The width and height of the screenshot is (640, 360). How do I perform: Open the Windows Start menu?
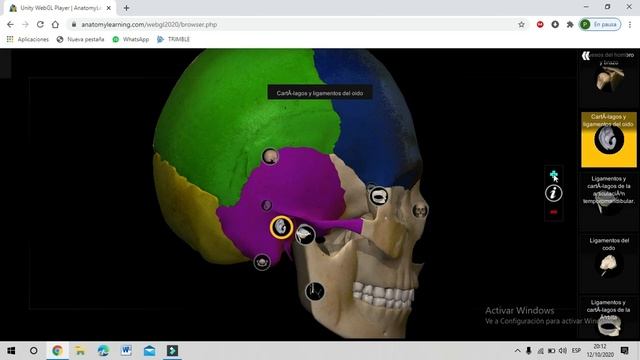coord(11,351)
